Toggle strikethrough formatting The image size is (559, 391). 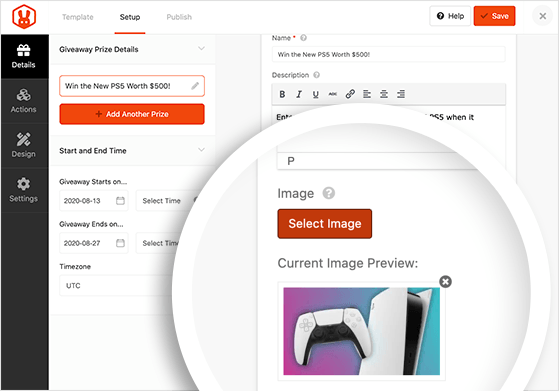[333, 94]
